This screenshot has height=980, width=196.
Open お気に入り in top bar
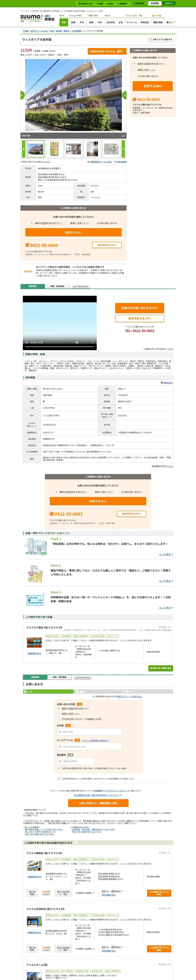coord(85,3)
